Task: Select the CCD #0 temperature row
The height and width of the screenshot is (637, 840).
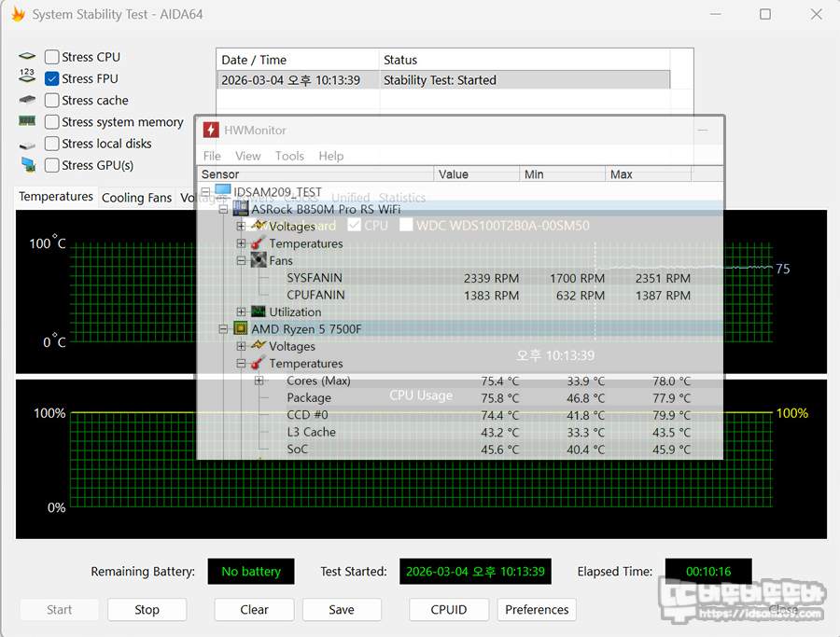Action: (459, 415)
